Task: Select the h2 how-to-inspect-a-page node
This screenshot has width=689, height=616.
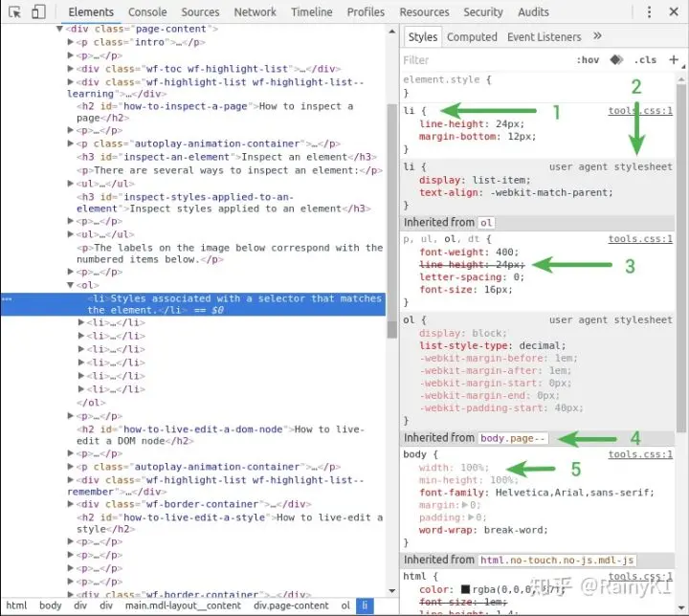Action: click(215, 112)
